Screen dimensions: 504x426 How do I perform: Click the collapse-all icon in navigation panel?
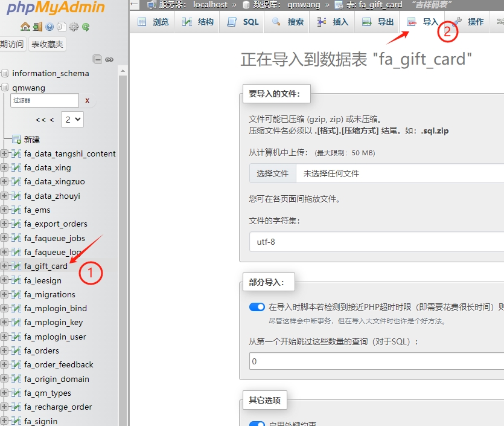tap(97, 59)
